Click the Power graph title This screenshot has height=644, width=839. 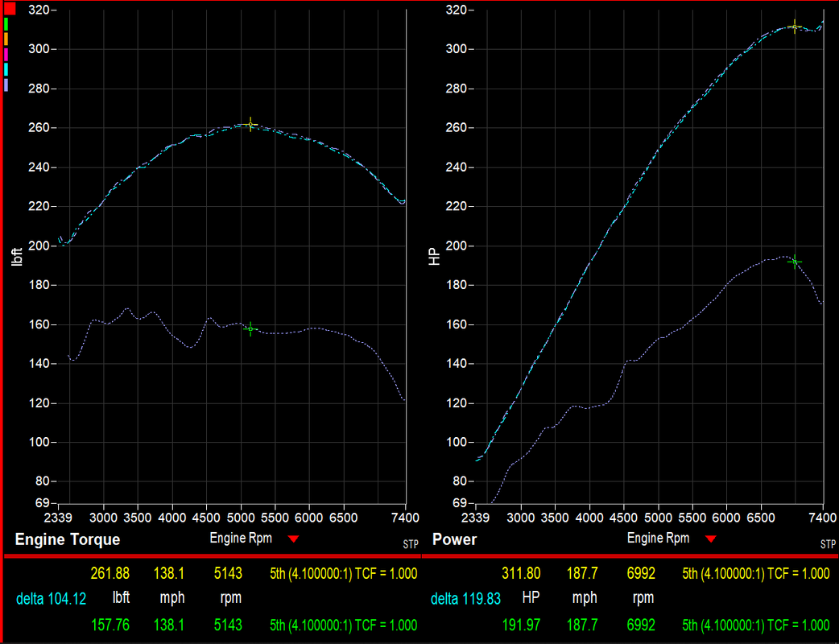pos(454,539)
